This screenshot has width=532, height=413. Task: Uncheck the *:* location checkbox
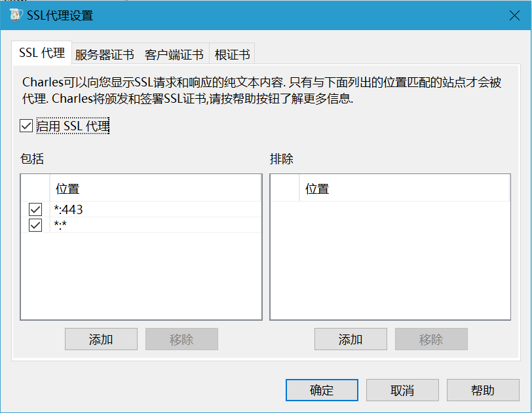35,225
